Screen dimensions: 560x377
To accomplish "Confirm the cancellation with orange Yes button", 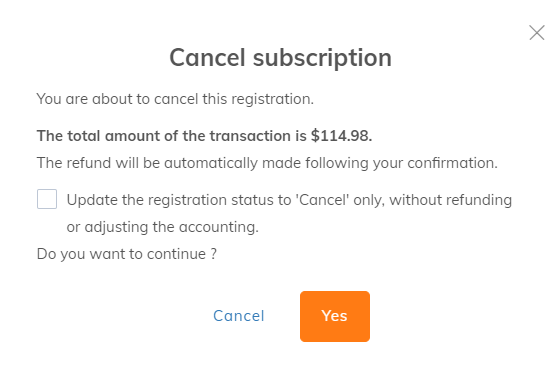I will click(335, 316).
